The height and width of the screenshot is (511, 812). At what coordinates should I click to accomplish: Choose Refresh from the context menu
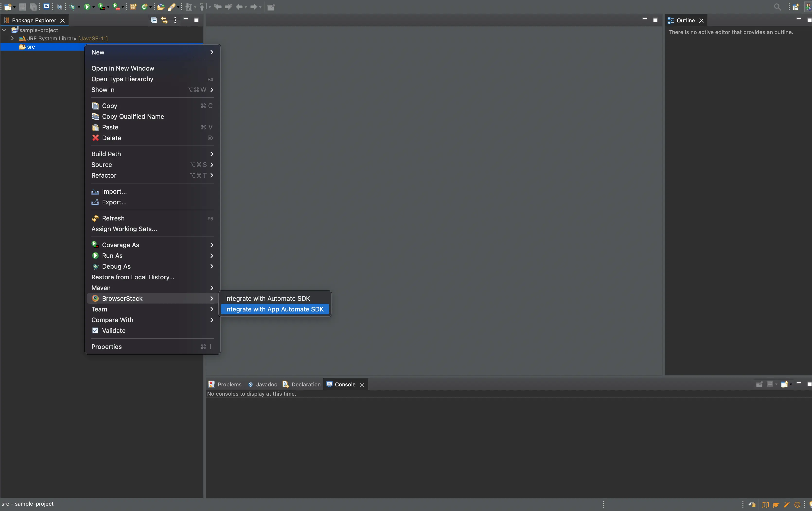click(113, 218)
